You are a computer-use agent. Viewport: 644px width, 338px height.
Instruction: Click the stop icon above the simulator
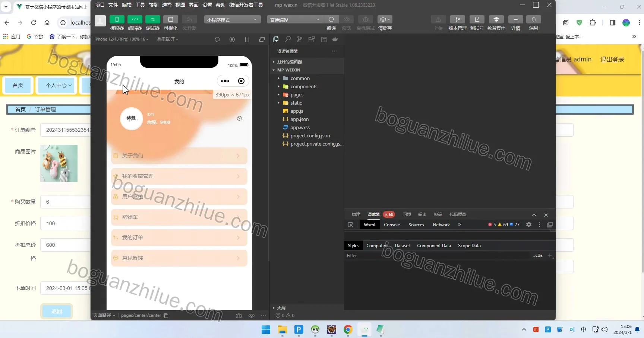232,39
